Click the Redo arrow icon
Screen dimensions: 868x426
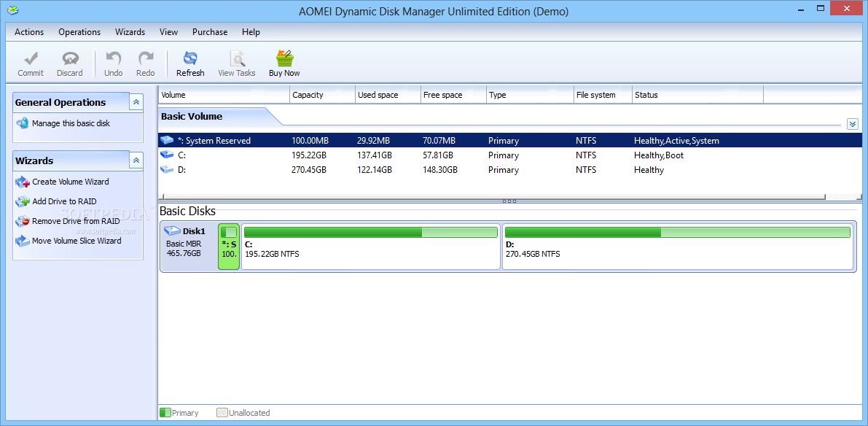146,58
